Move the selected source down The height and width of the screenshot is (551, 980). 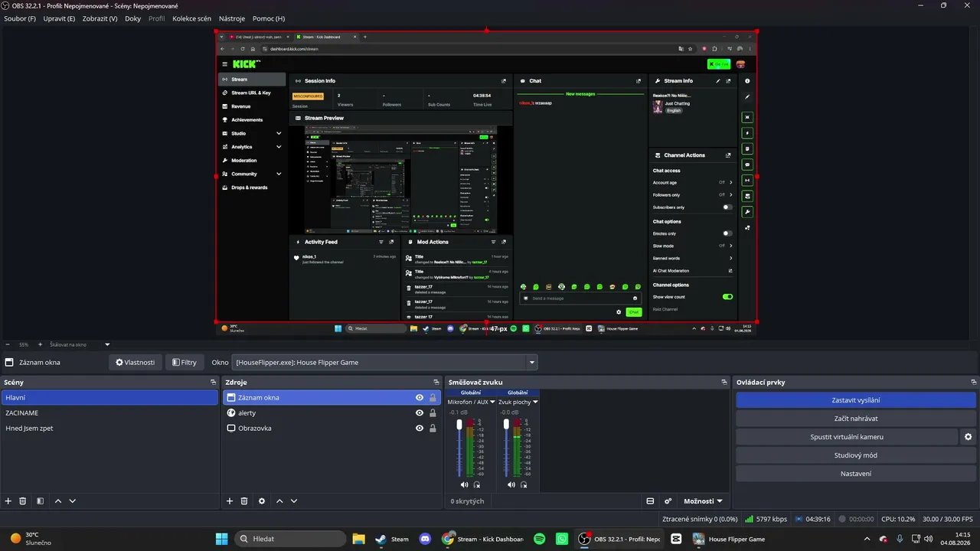tap(294, 501)
